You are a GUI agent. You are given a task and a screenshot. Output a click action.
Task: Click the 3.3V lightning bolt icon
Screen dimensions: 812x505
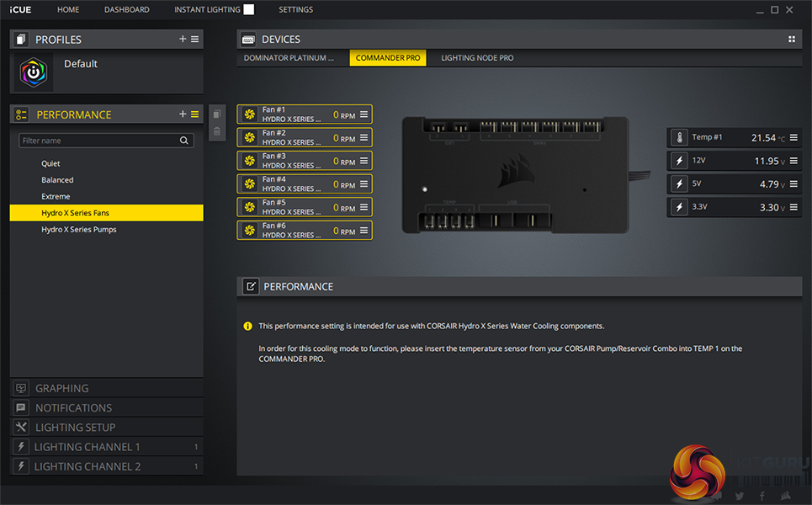click(x=679, y=207)
